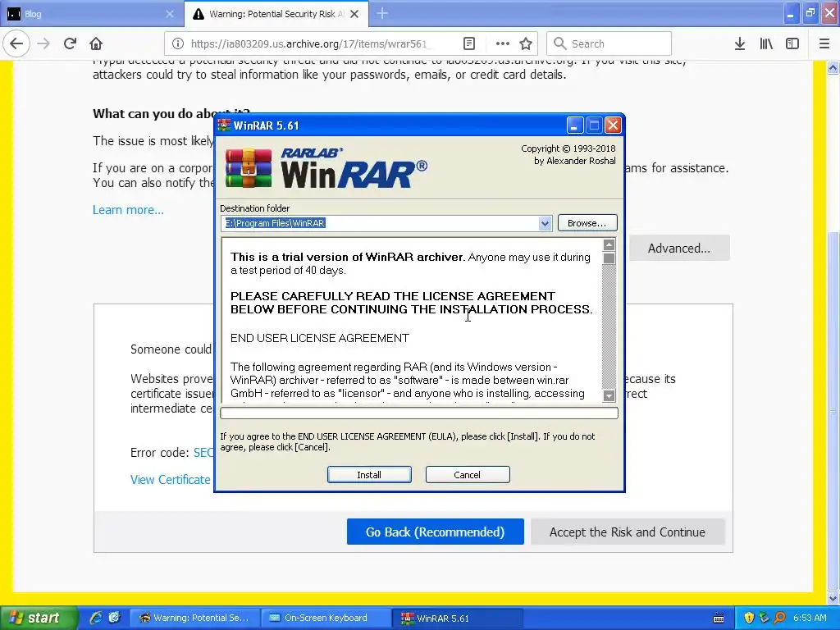This screenshot has height=630, width=840.
Task: Click the WinRAR title bar icon
Action: point(225,126)
